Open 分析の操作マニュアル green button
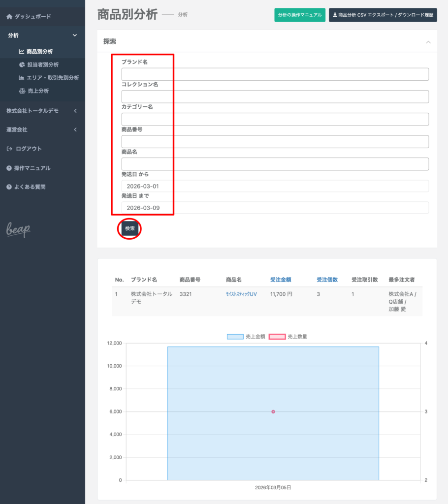 pos(300,15)
